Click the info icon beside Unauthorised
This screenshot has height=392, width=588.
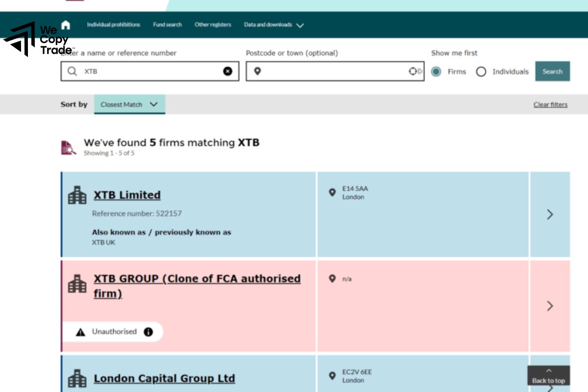[148, 332]
